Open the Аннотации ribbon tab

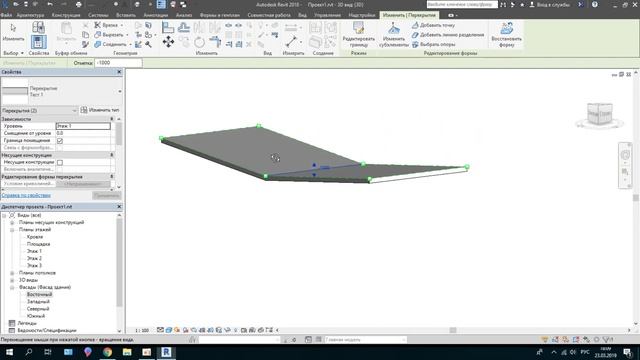pyautogui.click(x=156, y=15)
